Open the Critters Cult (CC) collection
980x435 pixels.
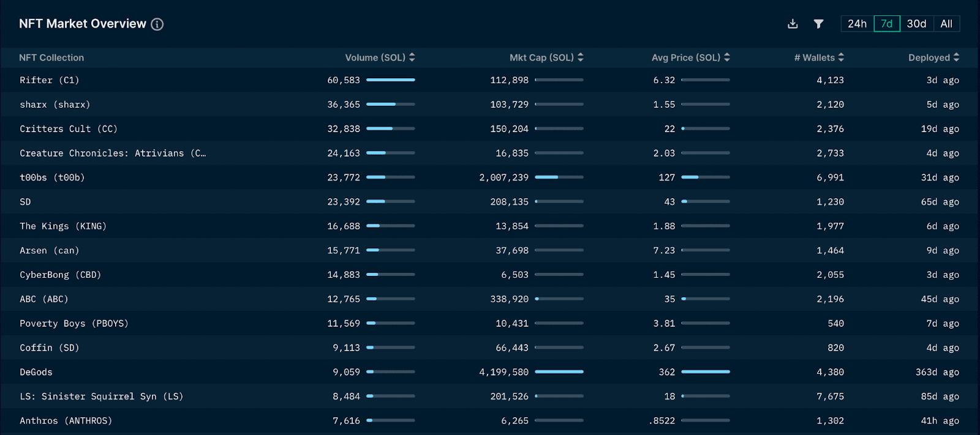(69, 129)
